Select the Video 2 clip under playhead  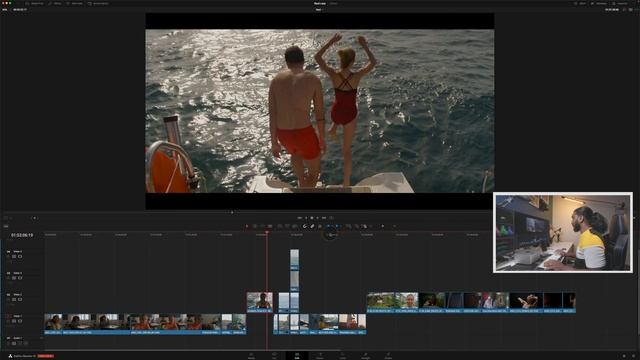pyautogui.click(x=260, y=302)
